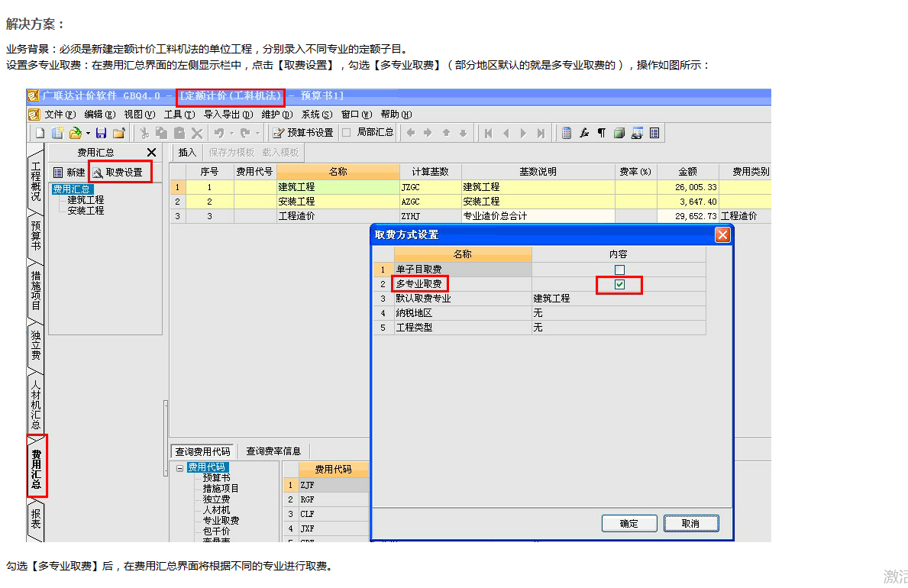Tick the 单子目取费 checkbox
908x588 pixels.
pos(619,270)
